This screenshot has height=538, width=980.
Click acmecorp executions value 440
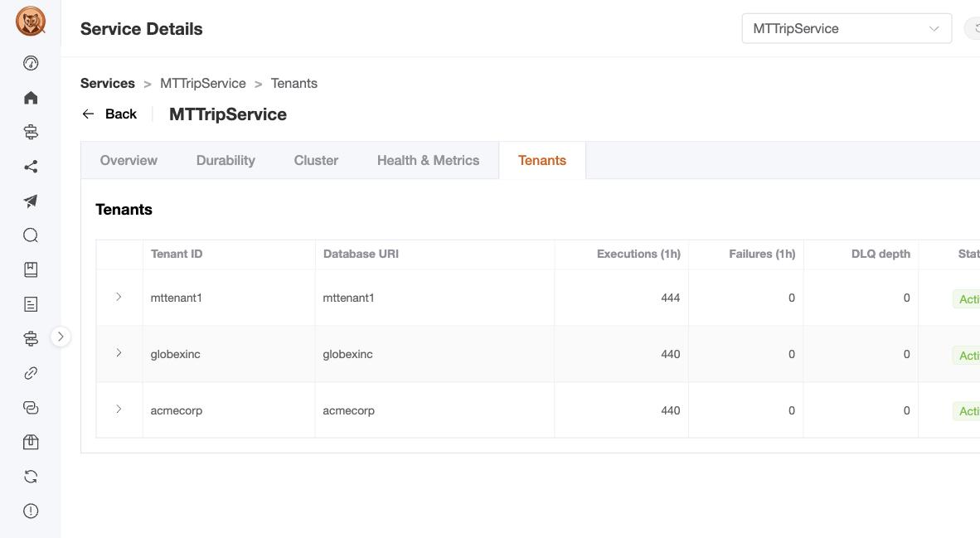tap(671, 410)
